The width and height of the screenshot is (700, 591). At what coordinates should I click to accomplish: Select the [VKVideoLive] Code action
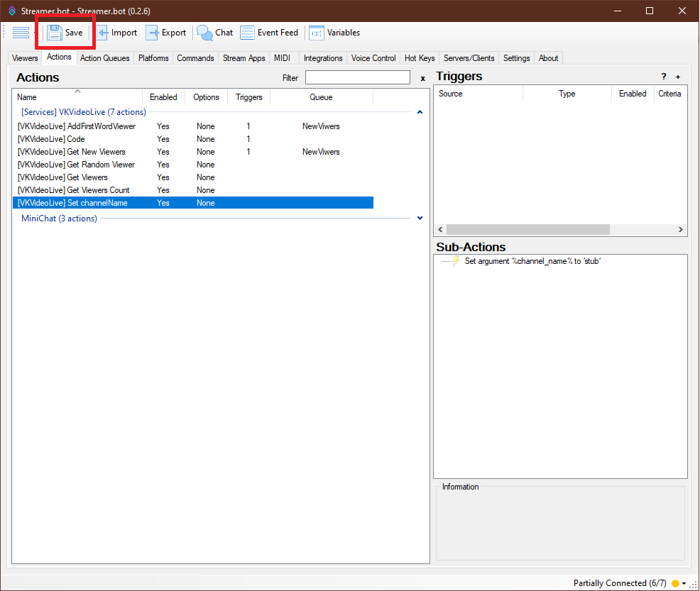pyautogui.click(x=193, y=139)
